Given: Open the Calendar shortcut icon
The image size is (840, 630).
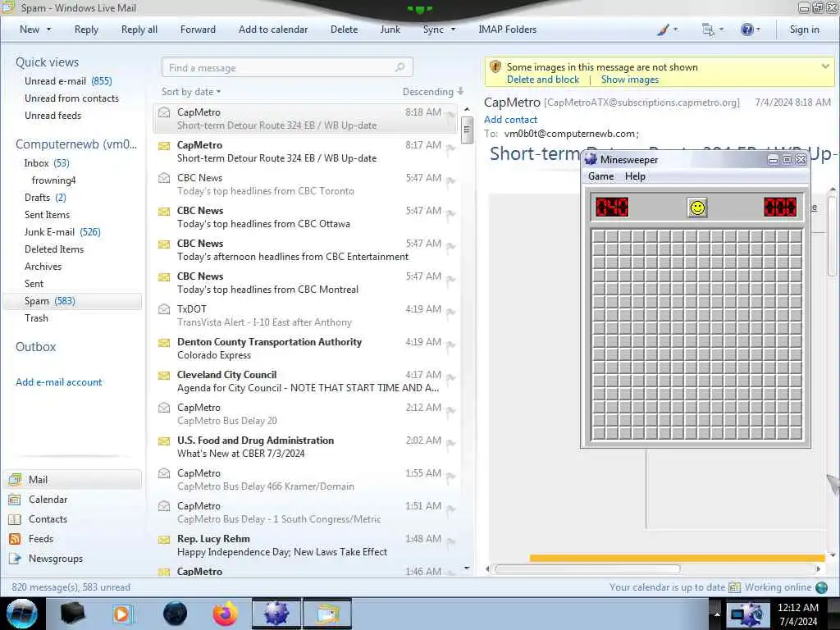Looking at the screenshot, I should point(15,500).
